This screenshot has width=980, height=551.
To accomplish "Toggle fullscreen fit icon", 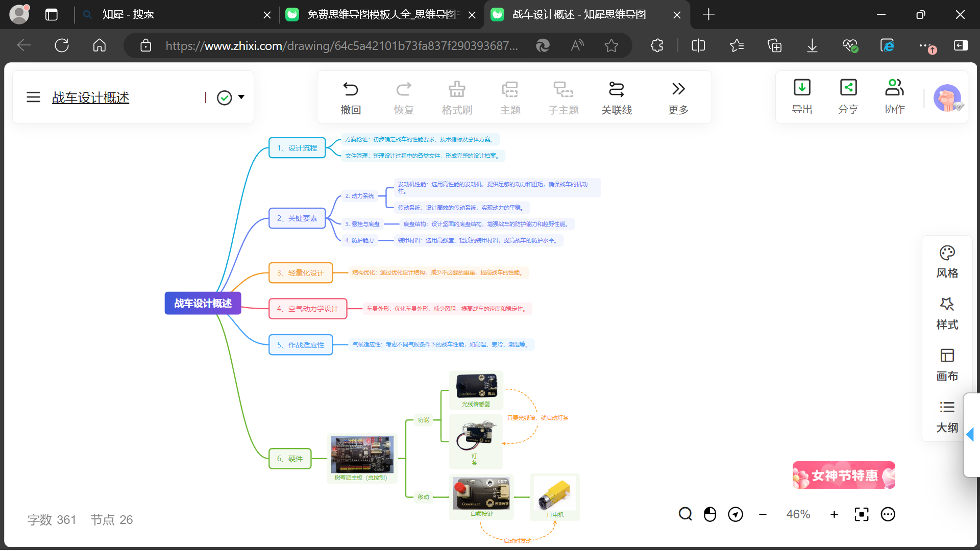I will pyautogui.click(x=862, y=514).
